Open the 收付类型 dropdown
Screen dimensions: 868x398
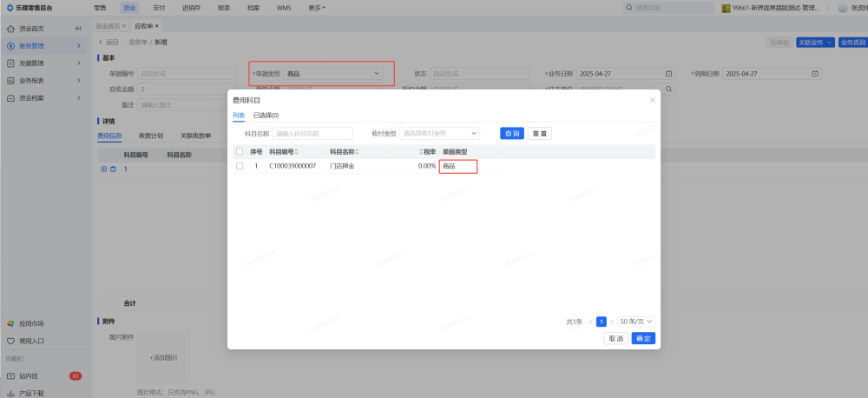[439, 134]
